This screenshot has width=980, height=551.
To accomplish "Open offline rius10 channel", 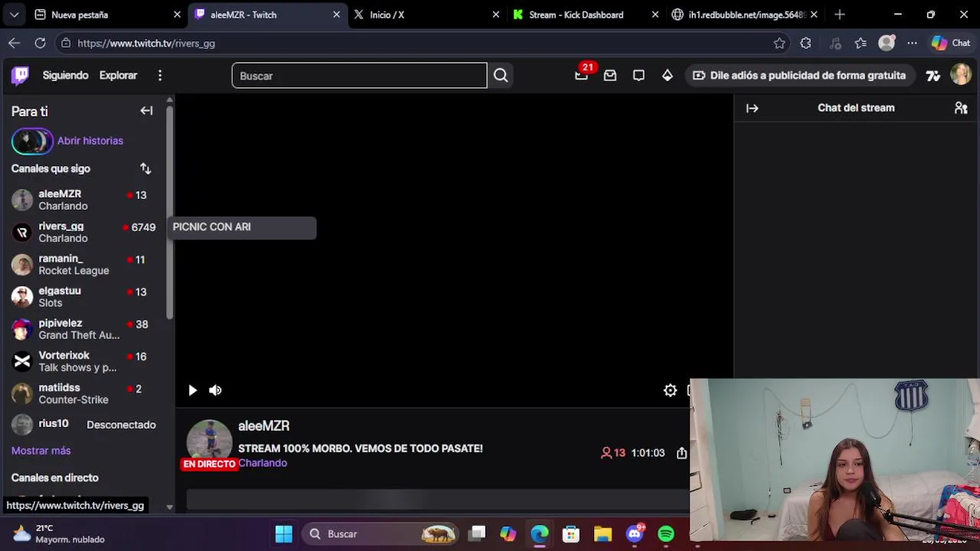I will click(84, 424).
